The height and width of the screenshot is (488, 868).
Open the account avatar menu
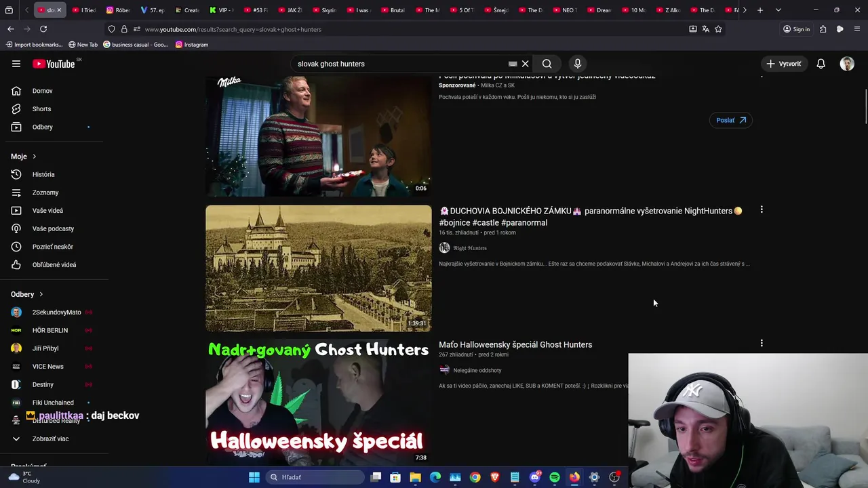pos(847,64)
